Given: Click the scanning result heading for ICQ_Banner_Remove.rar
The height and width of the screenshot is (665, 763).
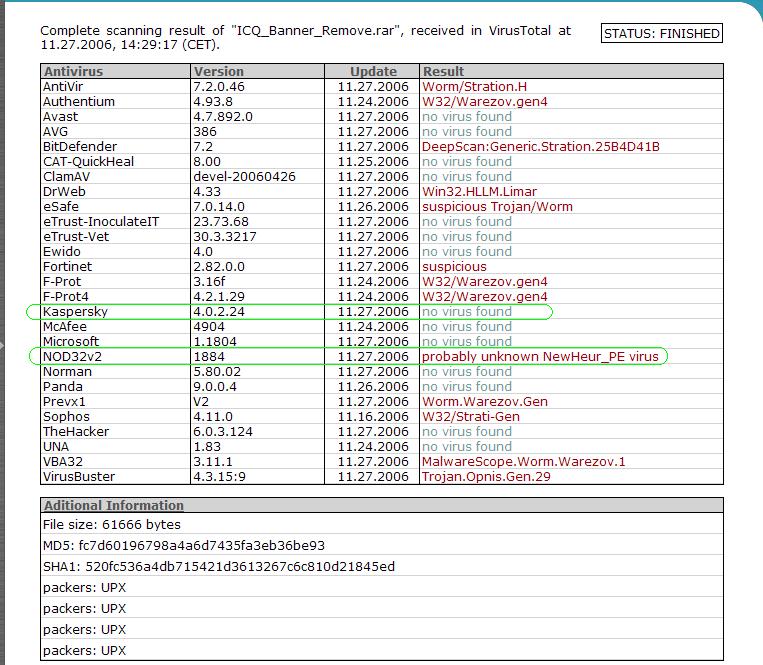Looking at the screenshot, I should pos(306,37).
